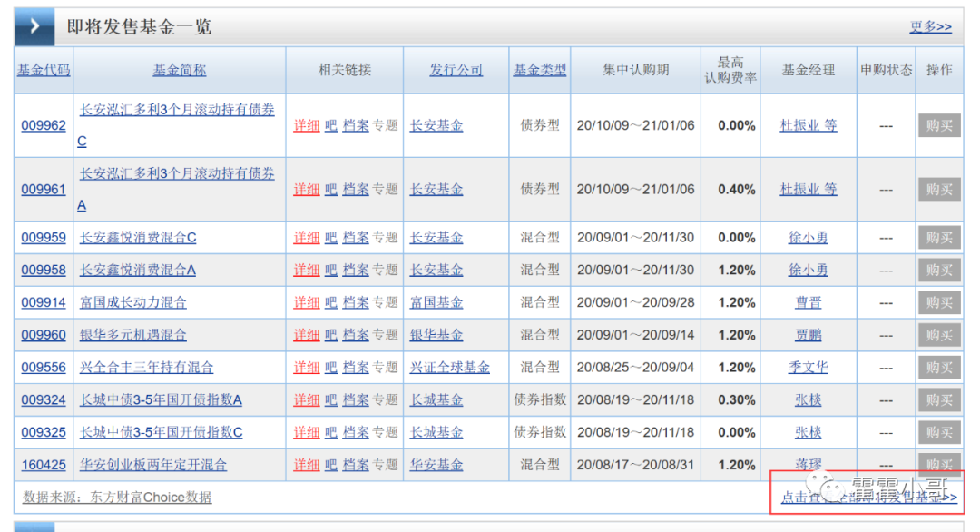Click 购买 for 银华多元机遇混合
The height and width of the screenshot is (532, 980).
click(x=939, y=335)
